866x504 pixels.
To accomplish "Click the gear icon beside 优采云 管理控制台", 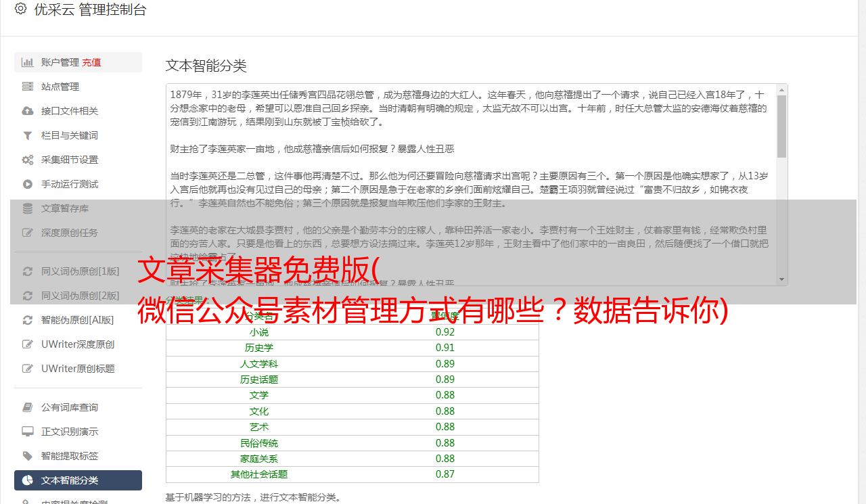I will pyautogui.click(x=20, y=9).
